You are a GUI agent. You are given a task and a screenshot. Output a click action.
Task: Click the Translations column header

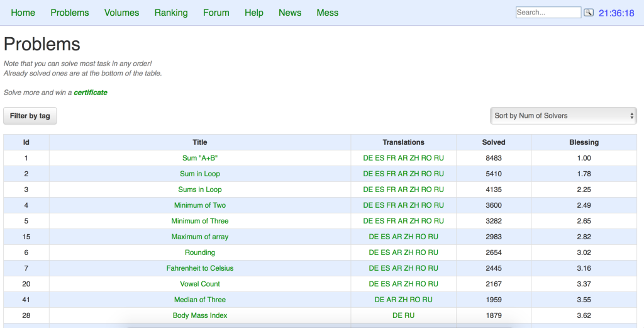coord(403,142)
